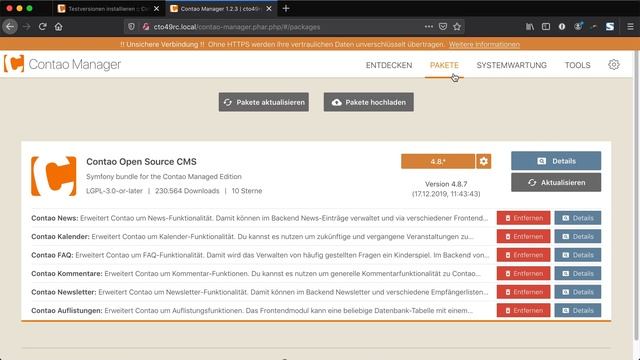
Task: Click the page vertical scrollbar
Action: click(636, 196)
